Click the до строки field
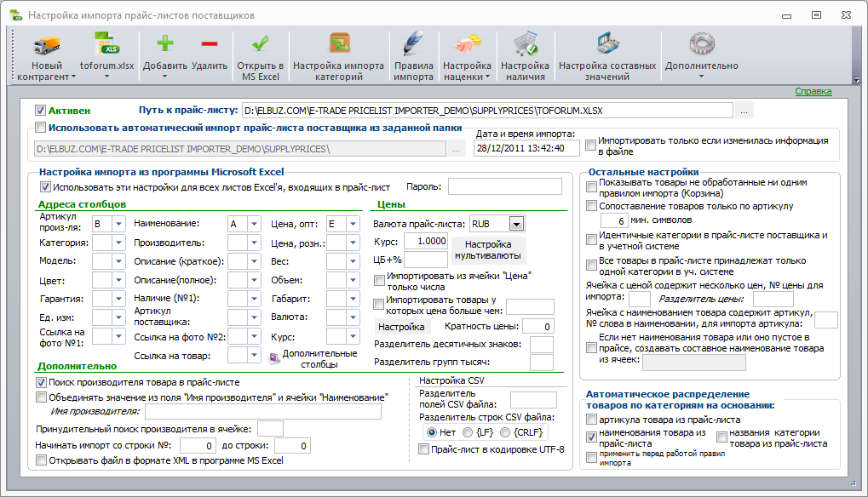 pyautogui.click(x=292, y=446)
